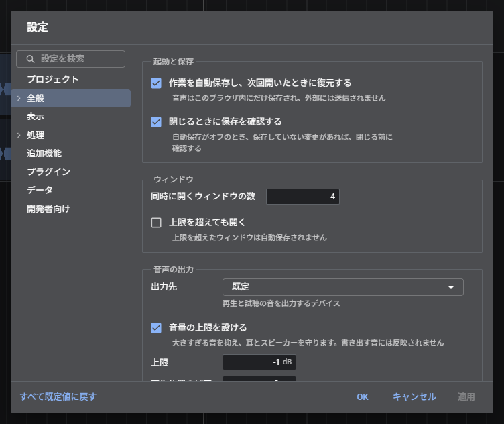Click the 設定 dialog title
The image size is (504, 424).
coord(38,27)
